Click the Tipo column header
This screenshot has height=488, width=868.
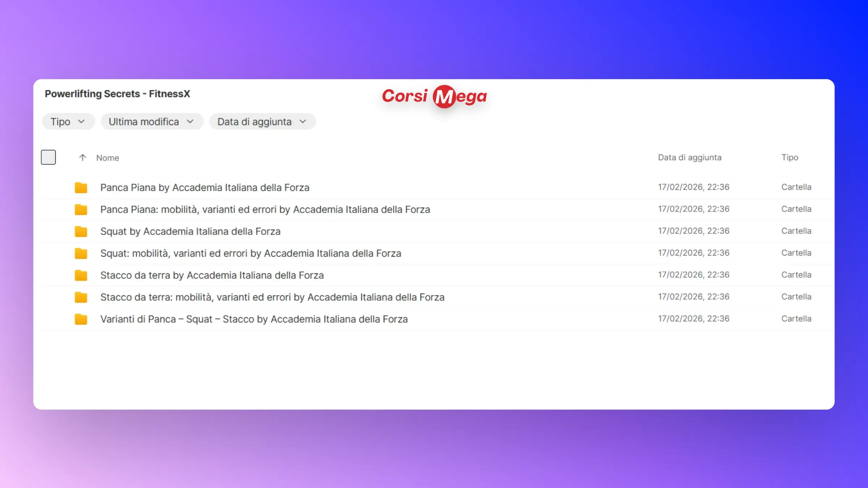click(x=790, y=158)
